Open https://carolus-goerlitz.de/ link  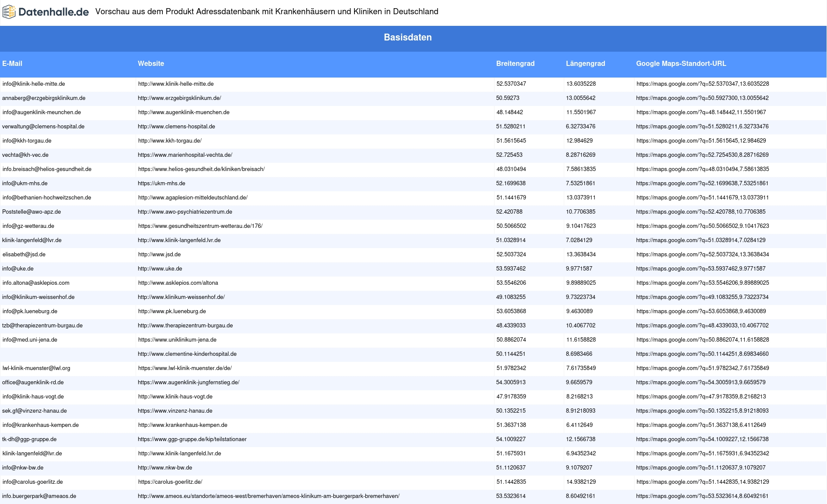tap(170, 482)
